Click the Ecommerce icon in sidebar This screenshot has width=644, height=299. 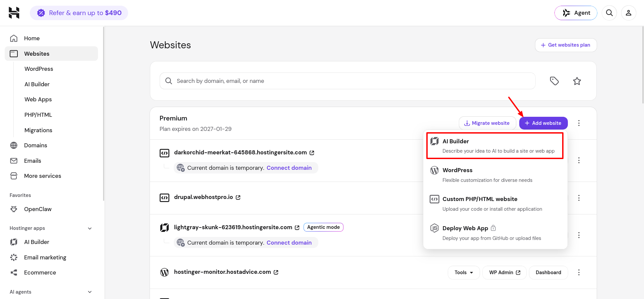14,272
